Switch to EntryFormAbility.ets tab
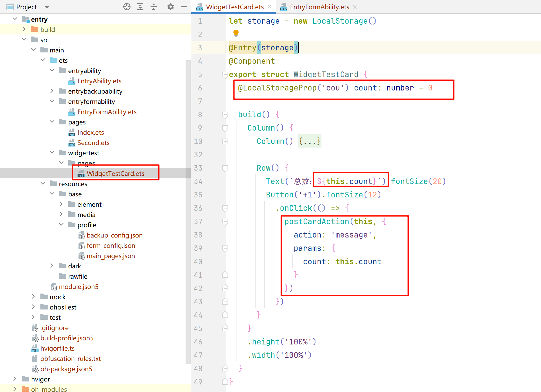This screenshot has width=541, height=392. click(x=319, y=7)
